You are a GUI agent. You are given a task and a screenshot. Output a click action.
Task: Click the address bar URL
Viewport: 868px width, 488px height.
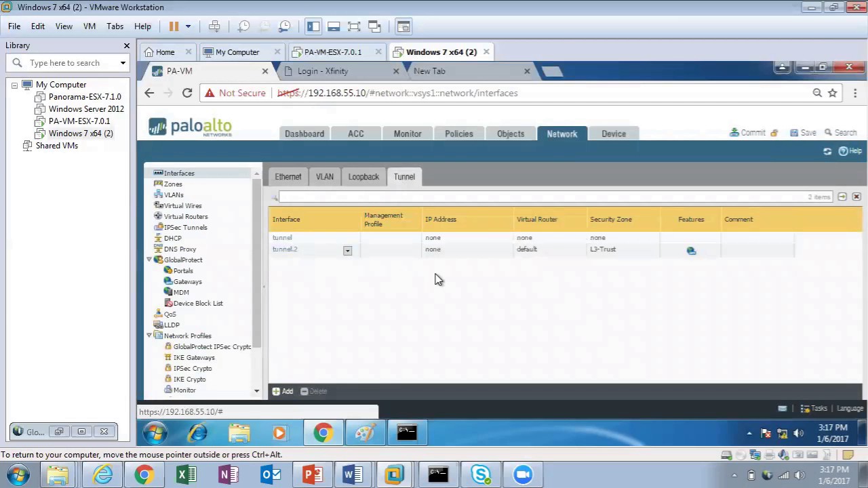(397, 93)
